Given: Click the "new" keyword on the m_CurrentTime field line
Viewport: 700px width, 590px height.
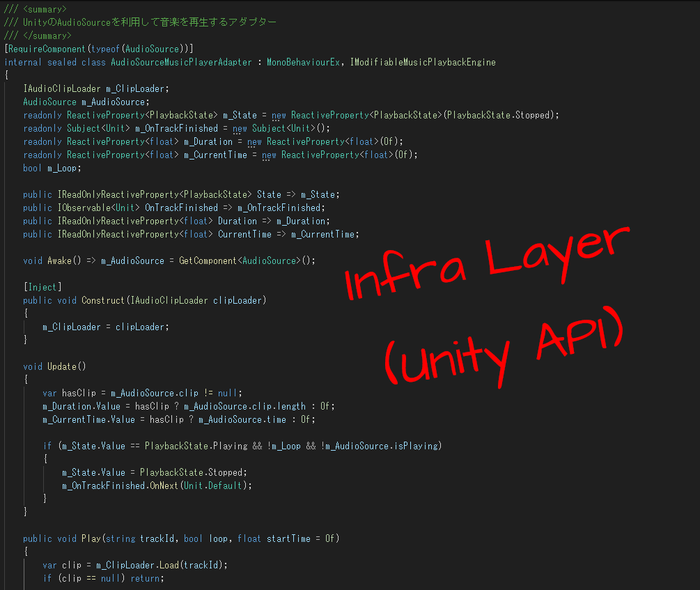Looking at the screenshot, I should pos(269,155).
